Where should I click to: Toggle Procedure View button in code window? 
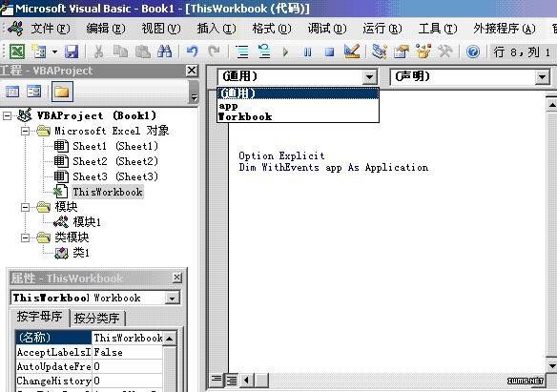(x=216, y=380)
